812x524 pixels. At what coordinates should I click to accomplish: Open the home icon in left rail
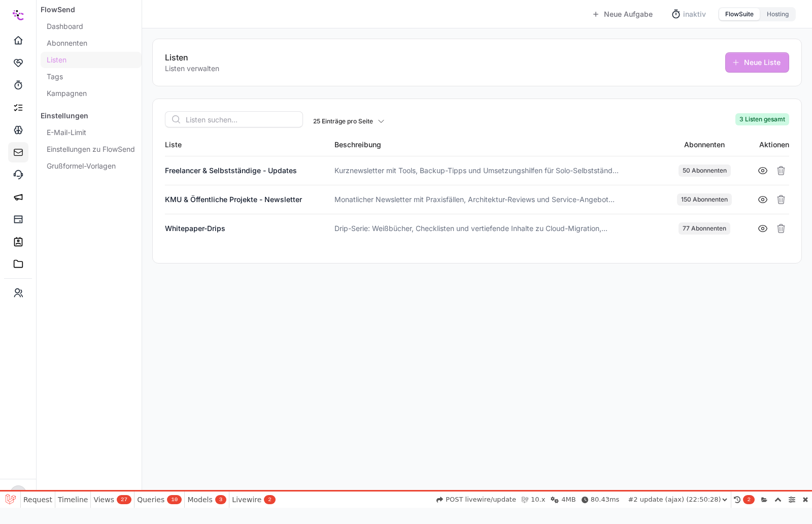pyautogui.click(x=18, y=40)
